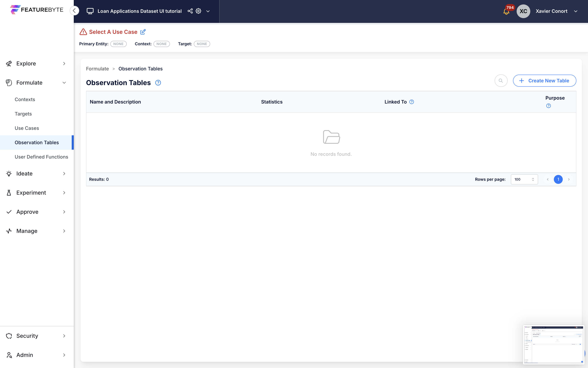Image resolution: width=588 pixels, height=368 pixels.
Task: Open help for Observation Tables heading
Action: point(158,83)
